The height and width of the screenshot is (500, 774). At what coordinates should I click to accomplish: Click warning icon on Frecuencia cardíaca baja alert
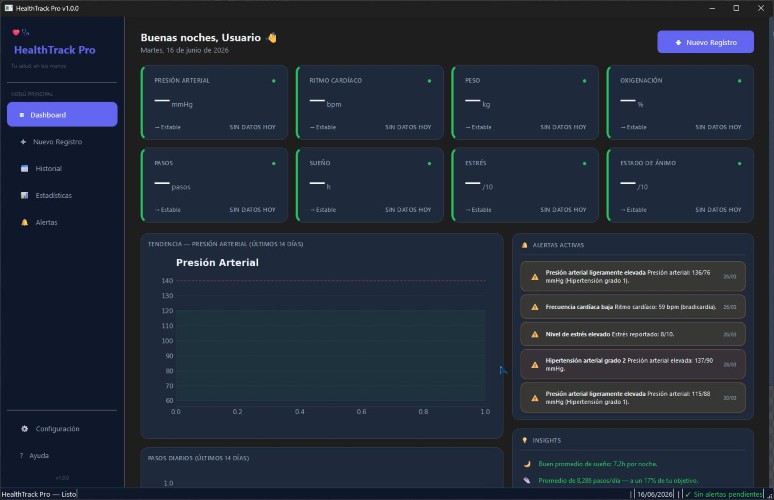535,307
